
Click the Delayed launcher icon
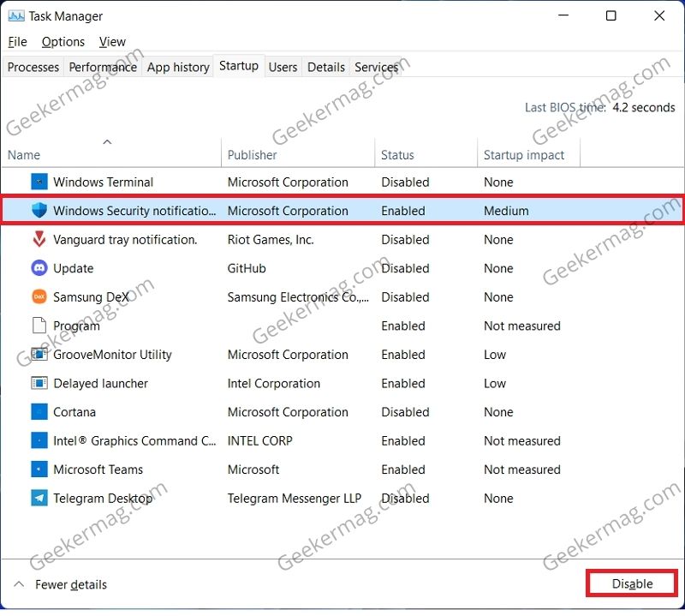pos(39,383)
